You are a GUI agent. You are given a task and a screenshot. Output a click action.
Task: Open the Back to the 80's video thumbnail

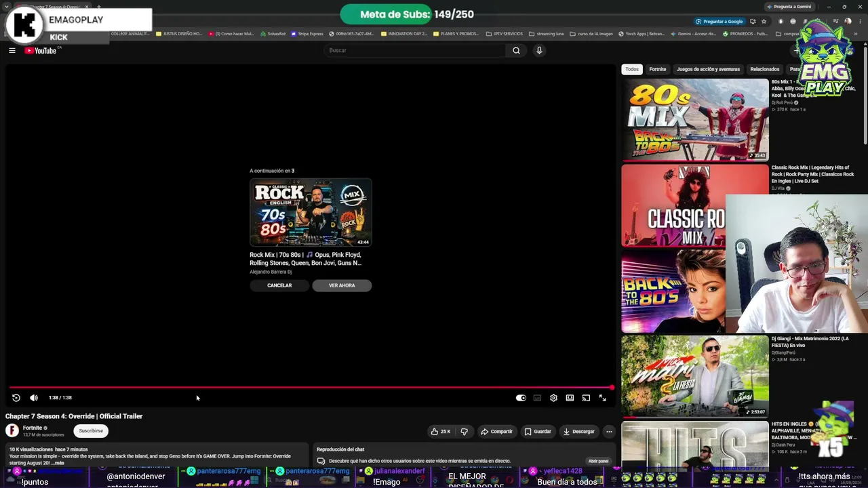(673, 291)
